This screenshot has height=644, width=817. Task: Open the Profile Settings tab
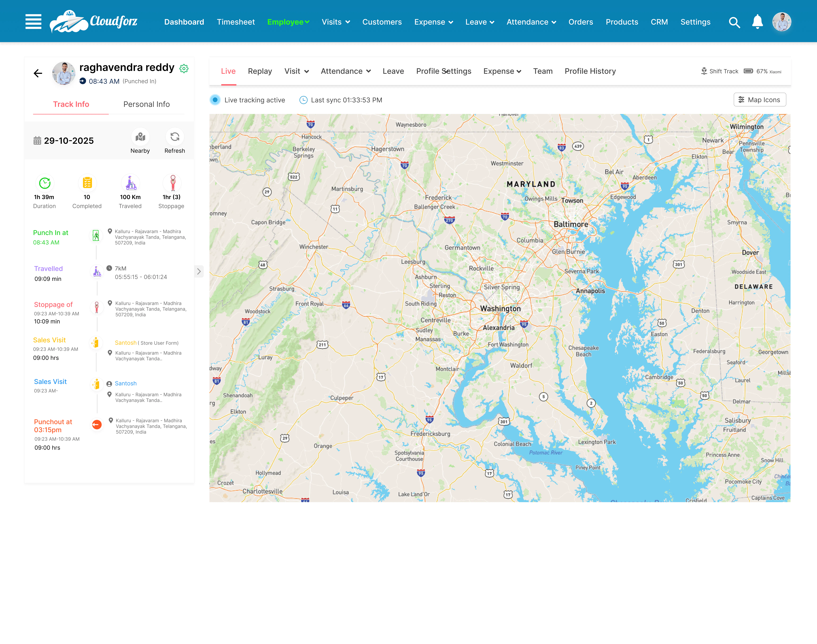point(444,71)
